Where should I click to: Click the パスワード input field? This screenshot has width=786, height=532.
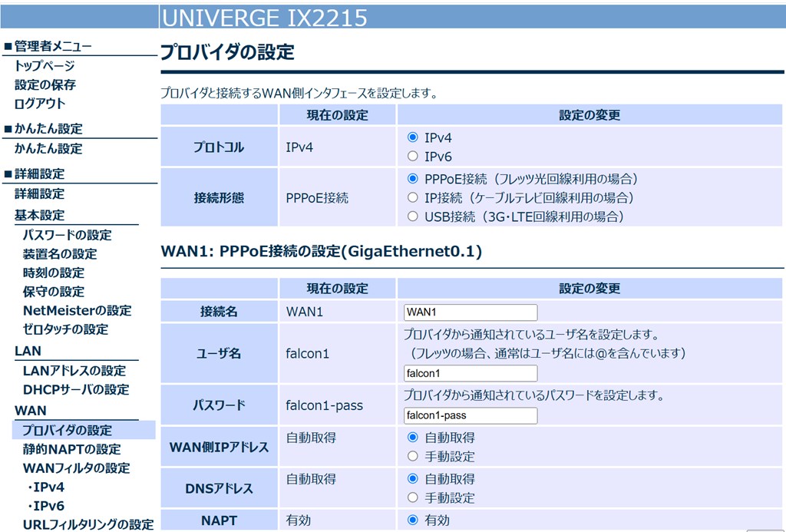[470, 415]
